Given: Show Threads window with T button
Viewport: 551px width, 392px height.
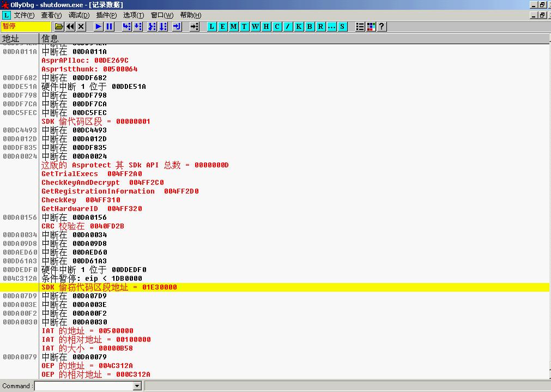Looking at the screenshot, I should [x=244, y=27].
